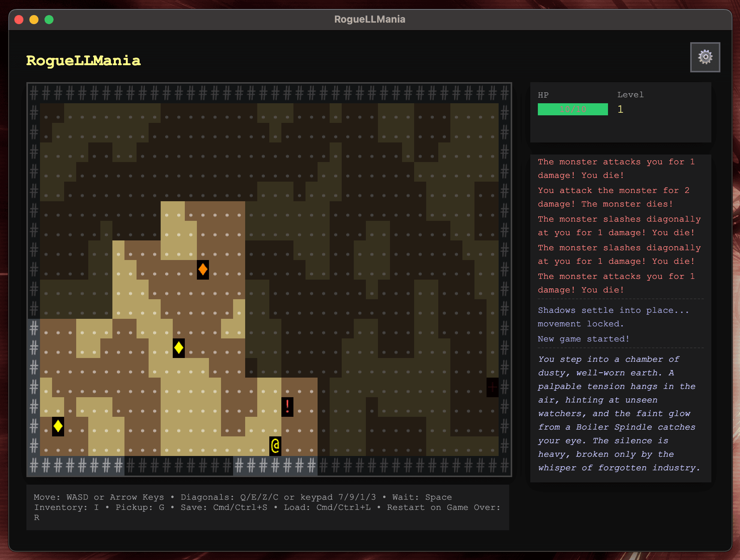Click the HP label
The height and width of the screenshot is (560, 740).
click(543, 95)
